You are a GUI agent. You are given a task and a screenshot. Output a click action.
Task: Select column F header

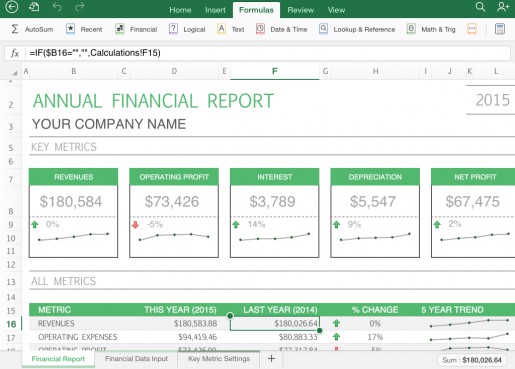click(274, 71)
